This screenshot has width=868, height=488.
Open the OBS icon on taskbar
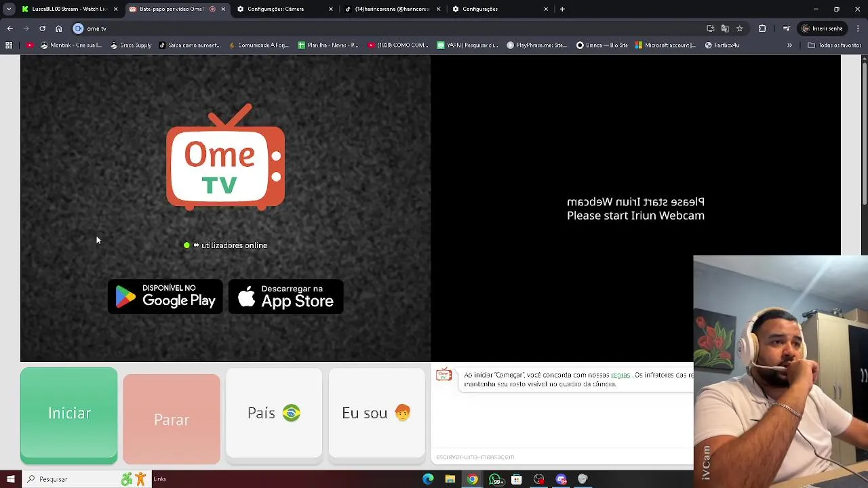(x=539, y=479)
